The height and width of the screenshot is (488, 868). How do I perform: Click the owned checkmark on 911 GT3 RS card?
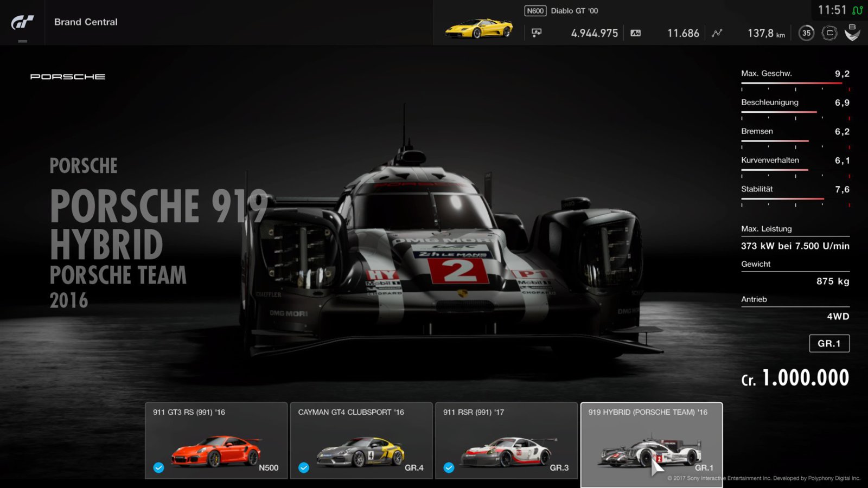(x=158, y=467)
